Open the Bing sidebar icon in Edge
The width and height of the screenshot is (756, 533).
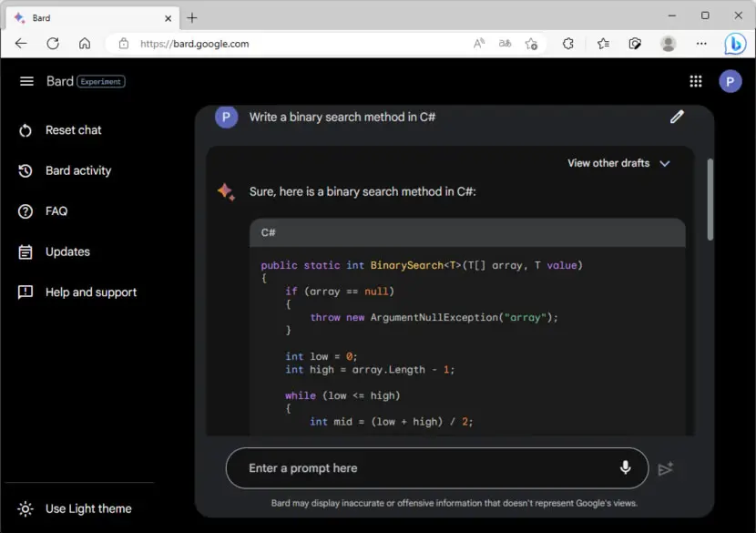(x=735, y=44)
